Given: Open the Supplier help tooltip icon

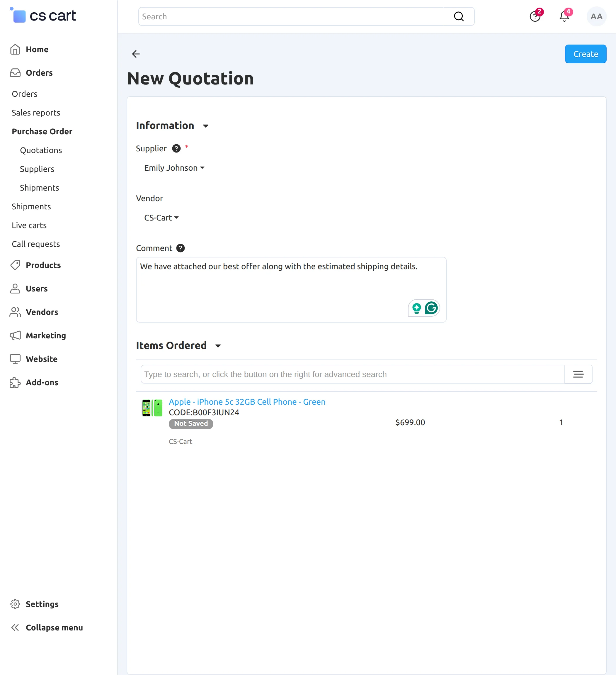Looking at the screenshot, I should click(x=176, y=148).
